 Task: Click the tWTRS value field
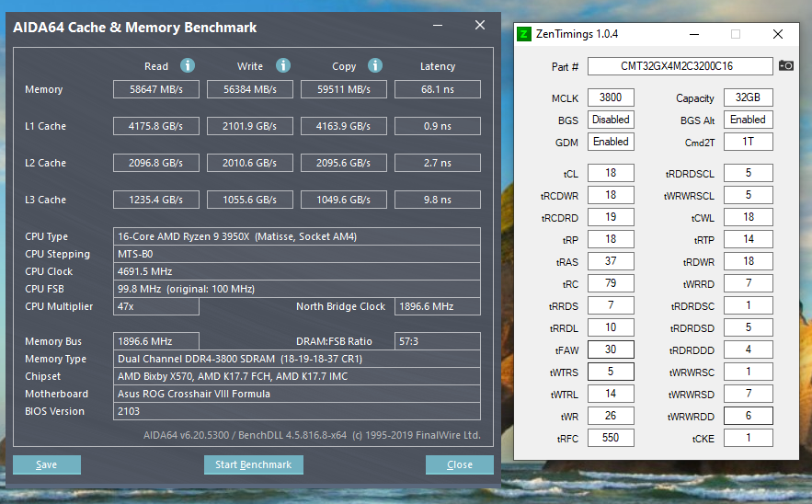pyautogui.click(x=611, y=372)
